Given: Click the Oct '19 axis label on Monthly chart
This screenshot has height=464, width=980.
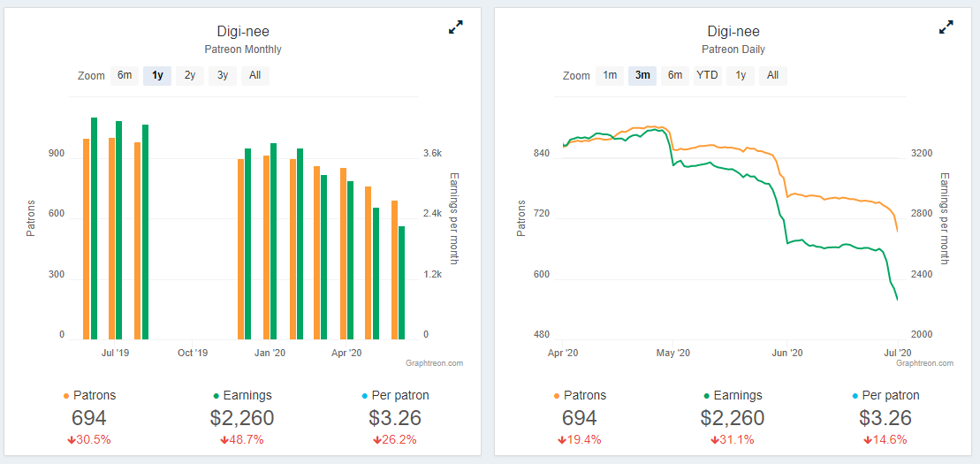Looking at the screenshot, I should [x=193, y=354].
